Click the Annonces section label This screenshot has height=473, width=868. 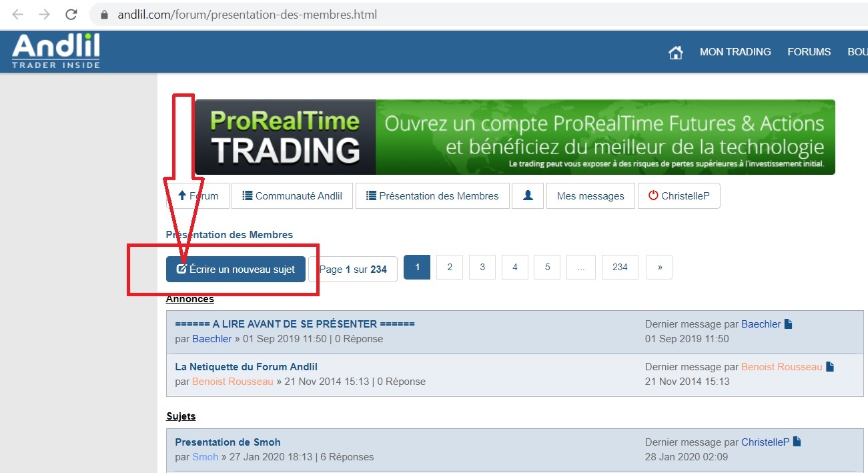tap(190, 299)
